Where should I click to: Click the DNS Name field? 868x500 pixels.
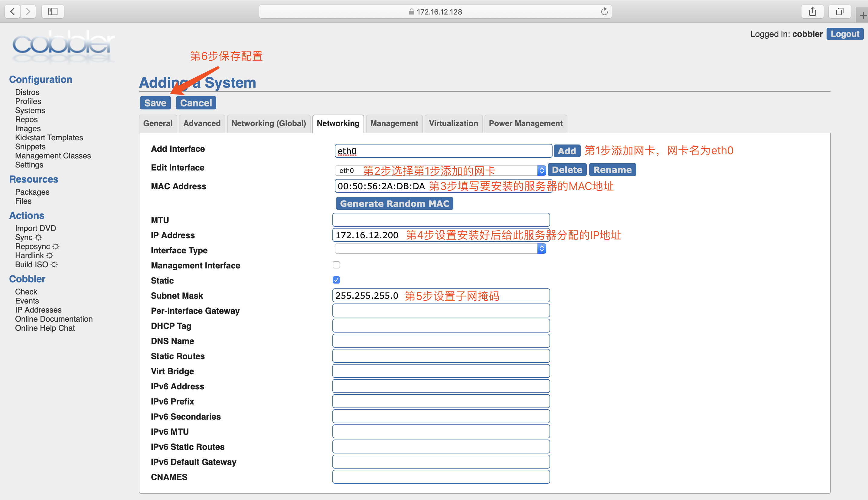click(441, 341)
